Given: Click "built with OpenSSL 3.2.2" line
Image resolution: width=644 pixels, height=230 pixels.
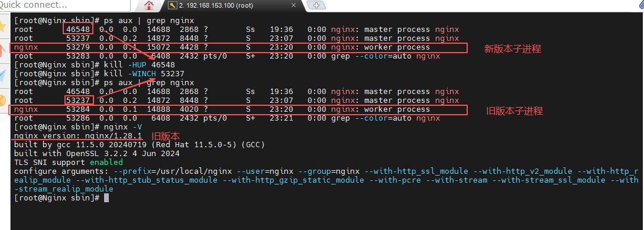Looking at the screenshot, I should tap(97, 154).
